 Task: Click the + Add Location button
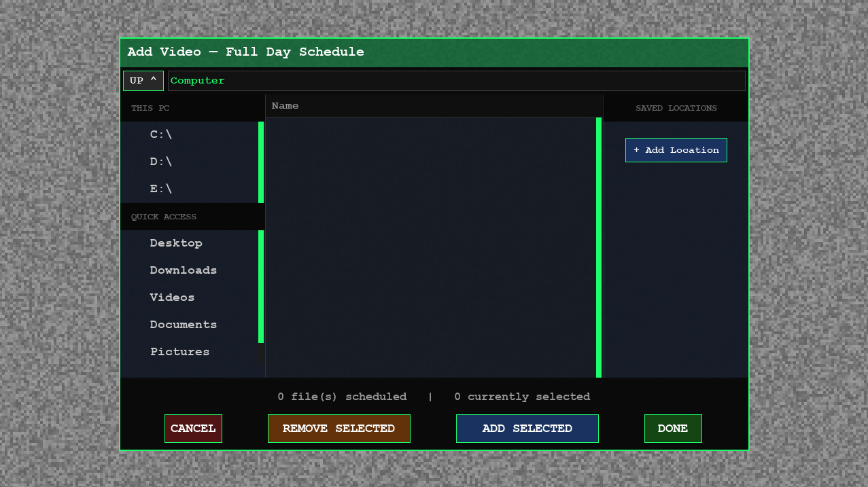676,150
